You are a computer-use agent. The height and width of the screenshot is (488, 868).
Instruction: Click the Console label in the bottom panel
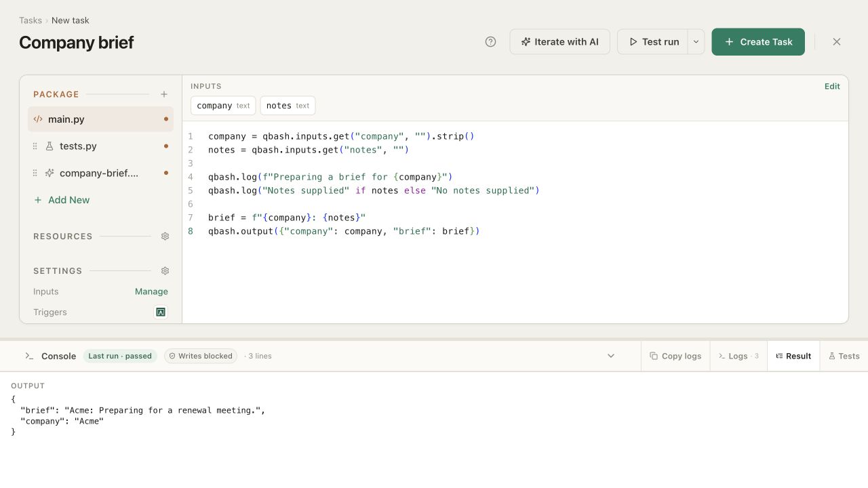[x=58, y=356]
